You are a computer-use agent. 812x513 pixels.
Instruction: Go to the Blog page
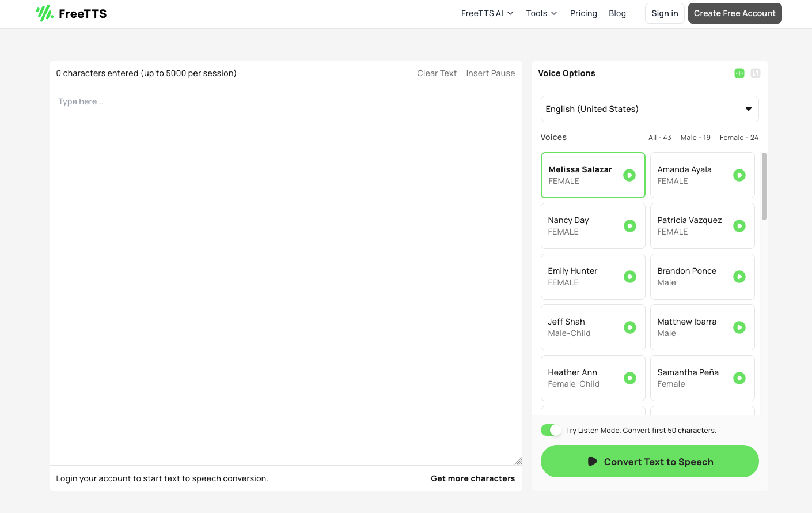(x=617, y=13)
